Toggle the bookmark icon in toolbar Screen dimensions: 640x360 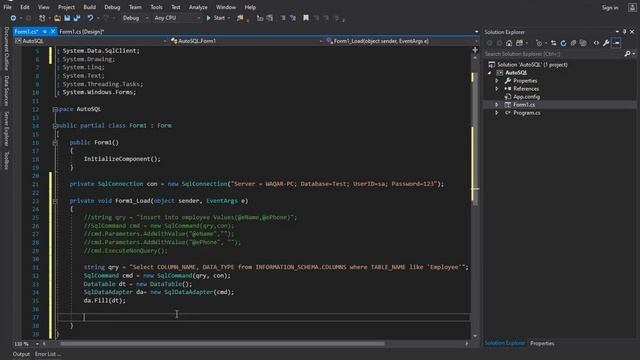pyautogui.click(x=306, y=18)
